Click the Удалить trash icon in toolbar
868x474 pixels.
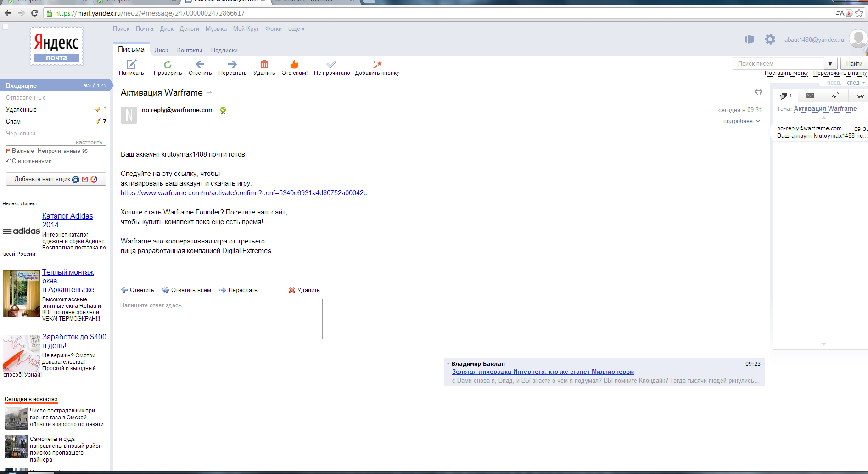[x=264, y=64]
